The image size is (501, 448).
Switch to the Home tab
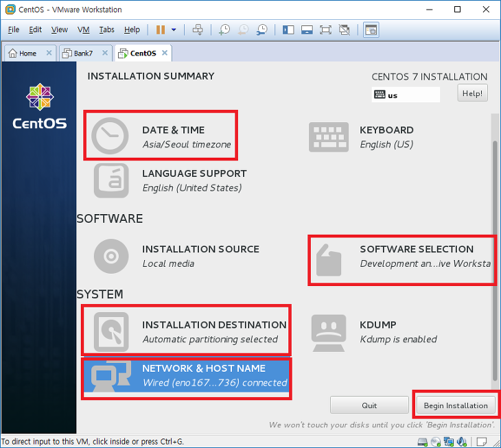[27, 54]
